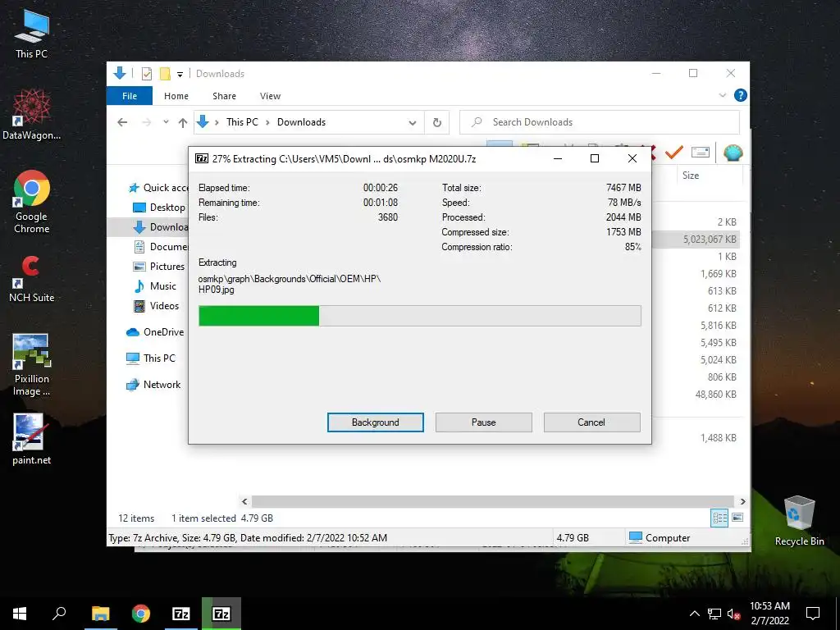Send extraction to Background

(x=376, y=422)
